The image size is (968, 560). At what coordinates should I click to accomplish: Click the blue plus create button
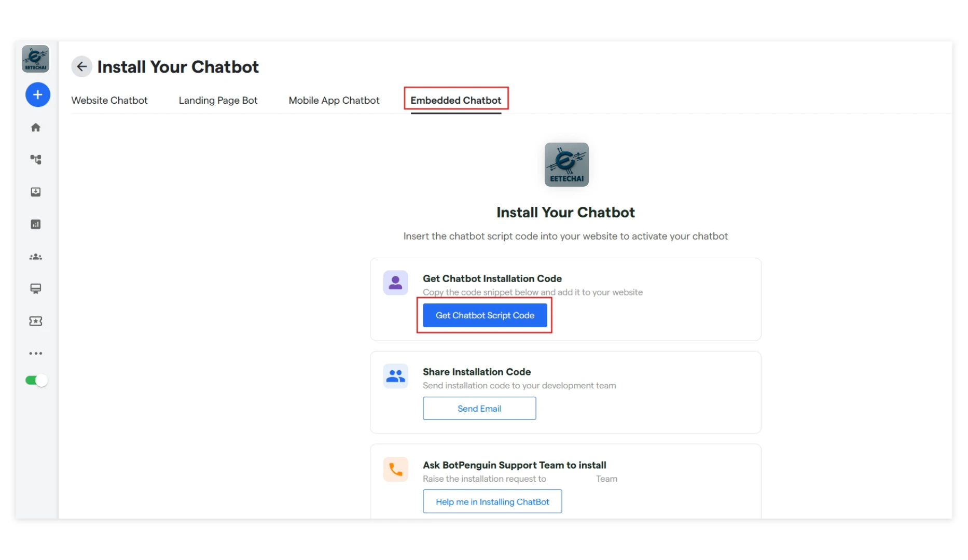tap(38, 95)
